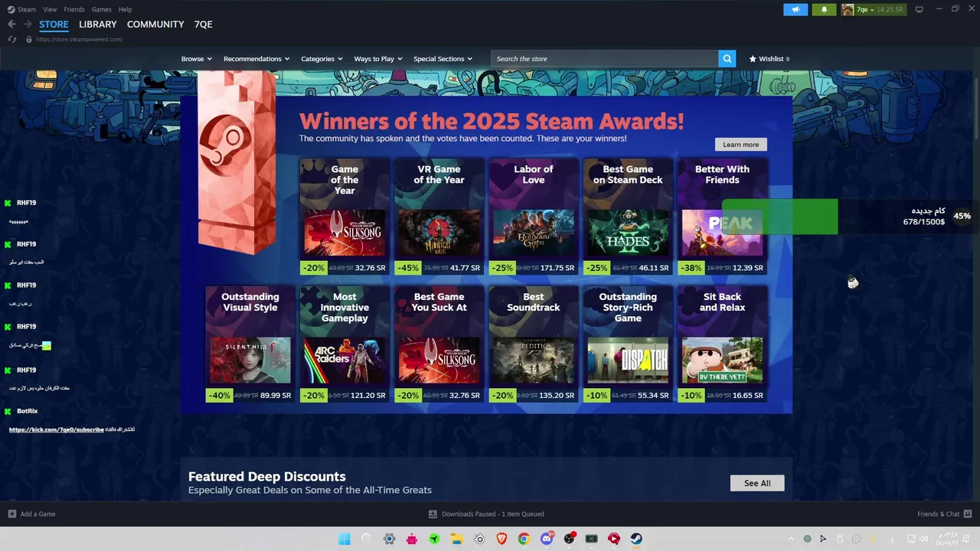
Task: Open the Dispatch game thumbnail
Action: [x=628, y=360]
